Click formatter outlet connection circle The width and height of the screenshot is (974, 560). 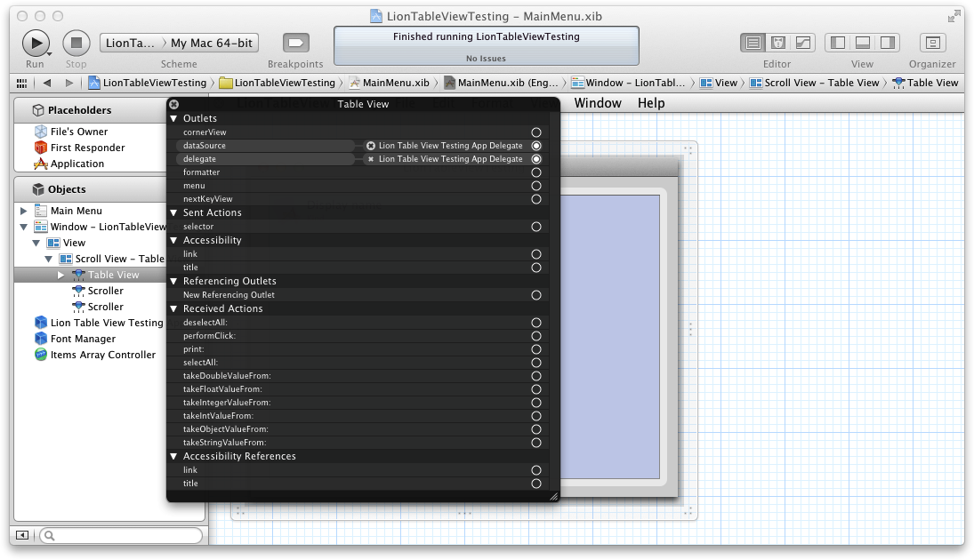point(536,172)
